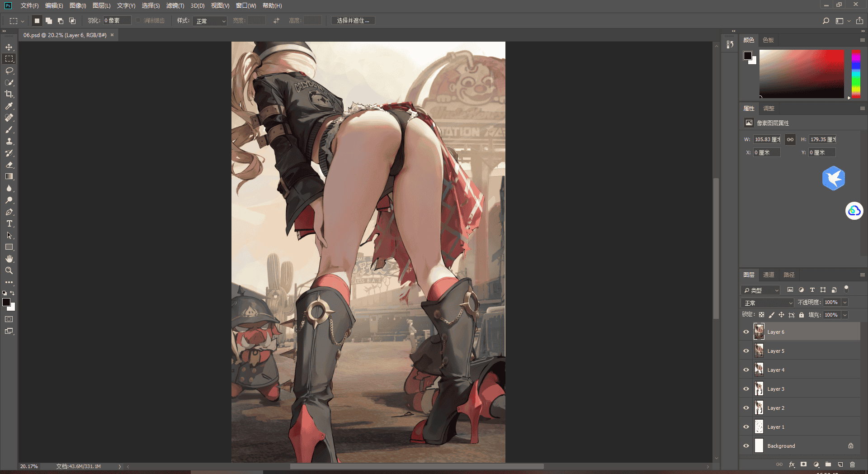Hide Layer 3 visibility eye
The image size is (868, 474).
tap(746, 389)
